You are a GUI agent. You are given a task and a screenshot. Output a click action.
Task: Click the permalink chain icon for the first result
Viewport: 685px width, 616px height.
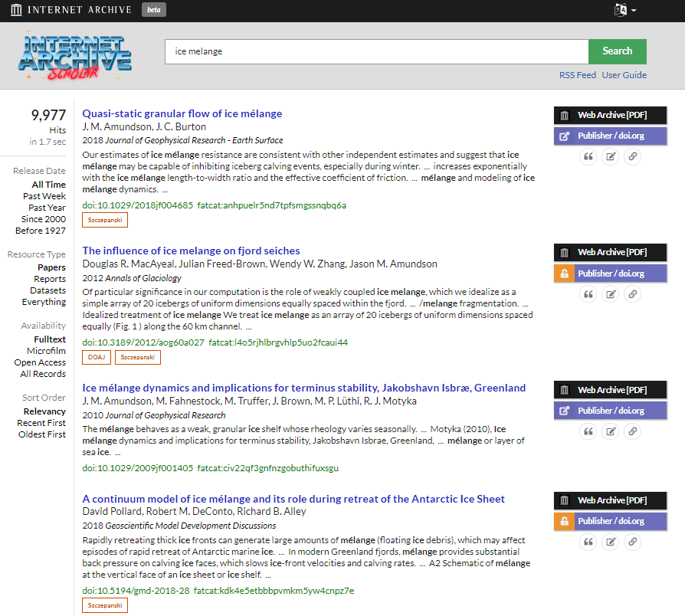point(632,157)
